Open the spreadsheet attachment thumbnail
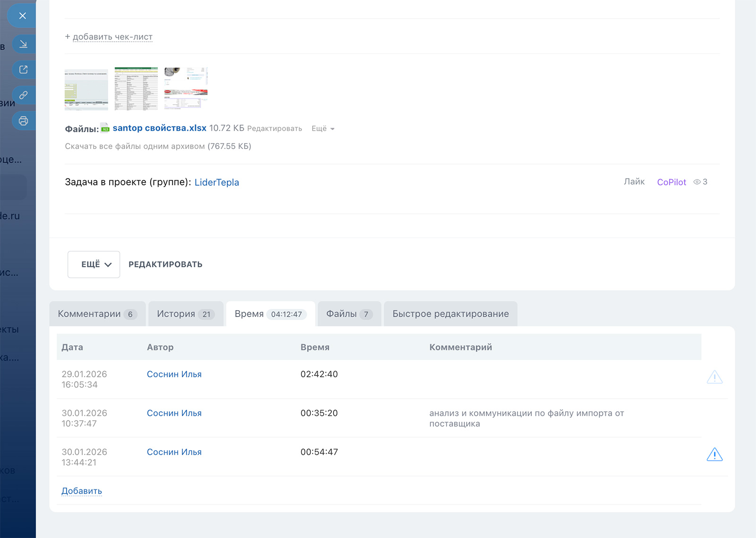 pos(136,89)
